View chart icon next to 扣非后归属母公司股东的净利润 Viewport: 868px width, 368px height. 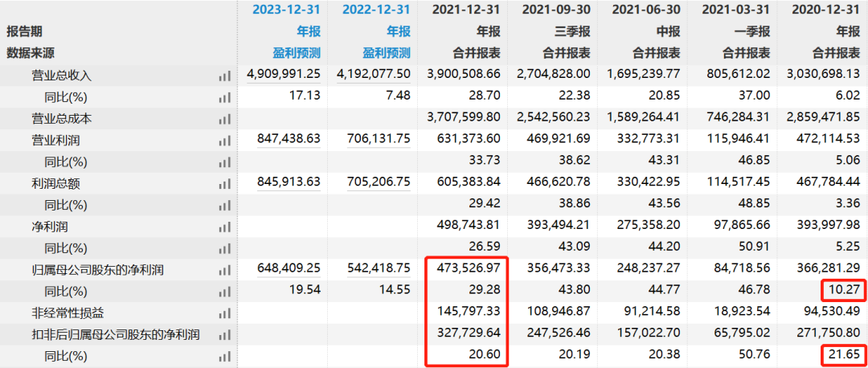(224, 333)
